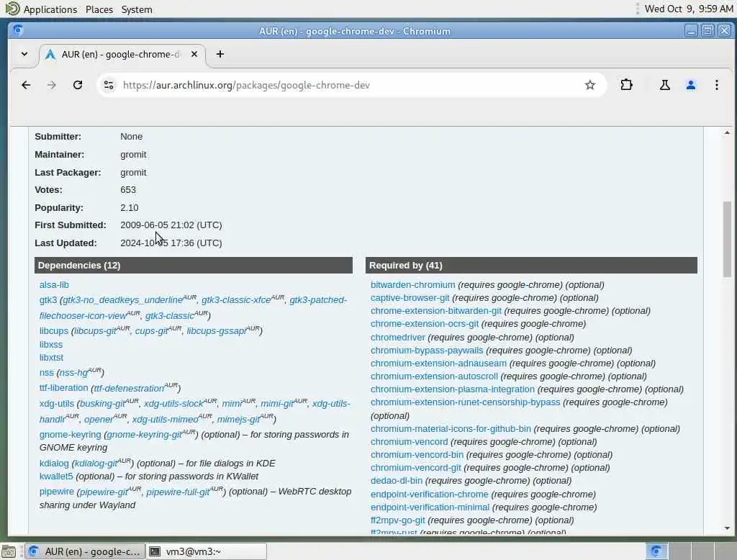Open the cups-git AUR link

point(151,331)
